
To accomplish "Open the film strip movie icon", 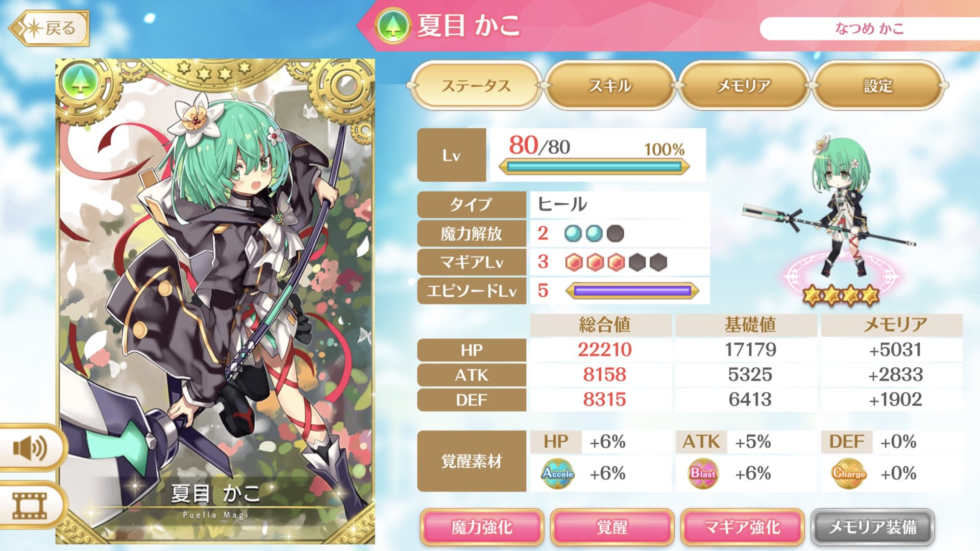I will click(x=30, y=506).
